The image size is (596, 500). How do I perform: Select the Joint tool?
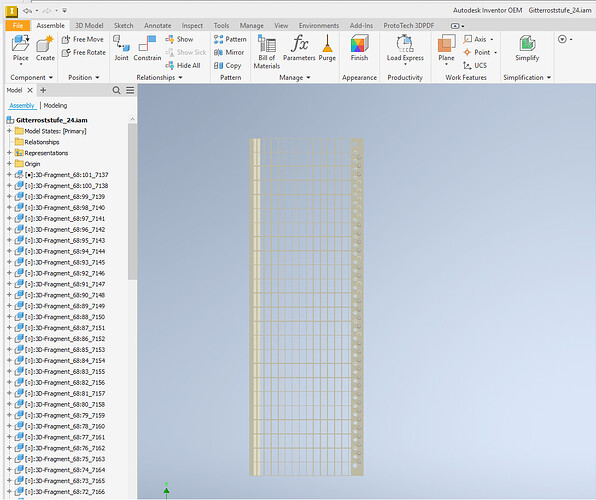121,48
